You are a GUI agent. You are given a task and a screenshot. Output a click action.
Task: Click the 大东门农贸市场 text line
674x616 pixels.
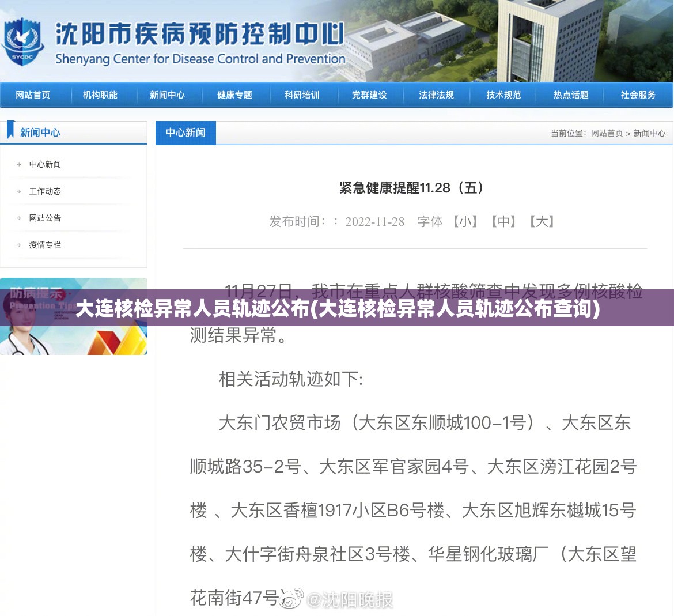(425, 423)
